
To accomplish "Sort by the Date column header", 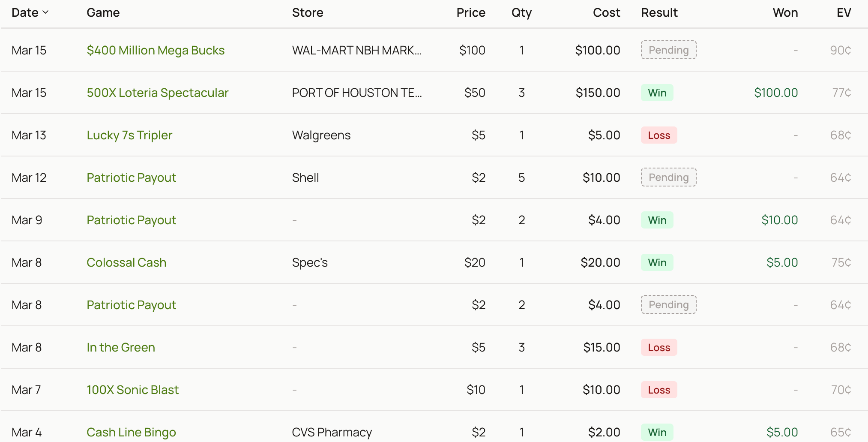I will point(30,13).
